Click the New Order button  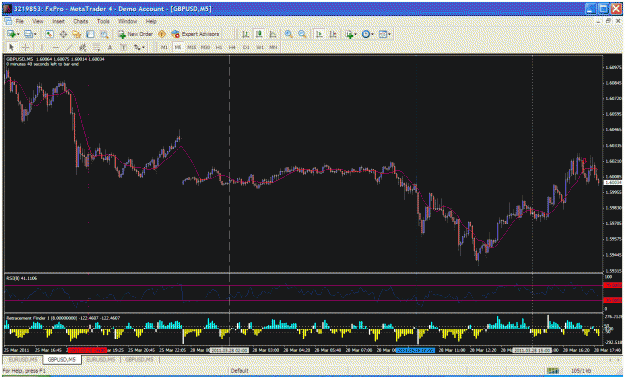point(135,34)
